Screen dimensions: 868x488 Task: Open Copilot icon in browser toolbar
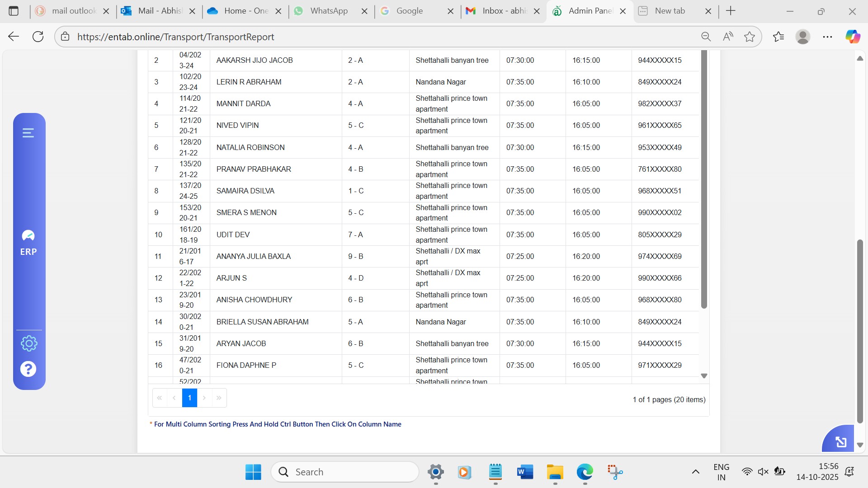[853, 37]
